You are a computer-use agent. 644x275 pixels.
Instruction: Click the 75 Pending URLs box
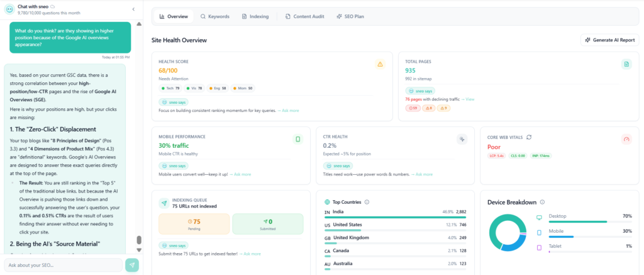pyautogui.click(x=194, y=225)
